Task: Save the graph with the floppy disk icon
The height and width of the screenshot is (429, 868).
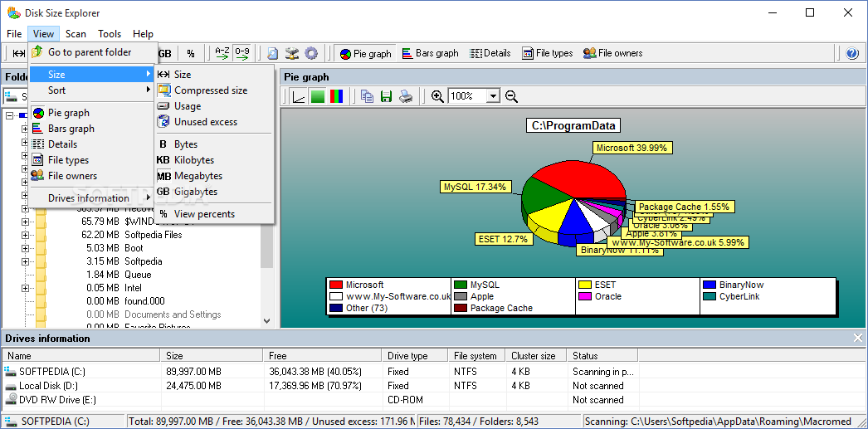Action: (387, 96)
